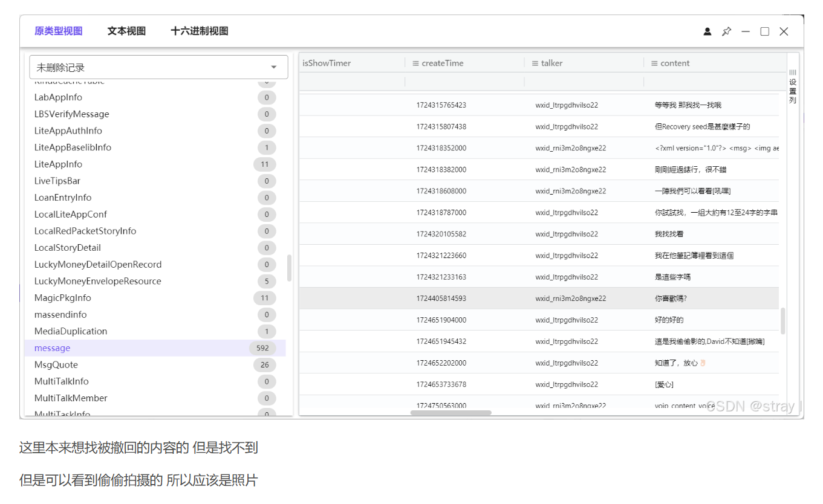Viewport: 823px width, 504px height.
Task: Open the talker column header menu
Action: click(x=536, y=63)
